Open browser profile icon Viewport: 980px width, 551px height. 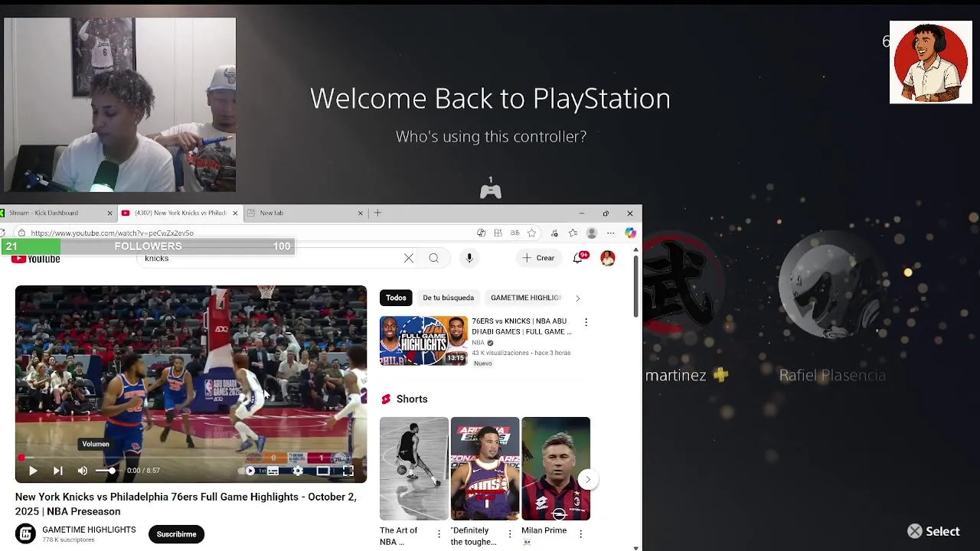[591, 233]
